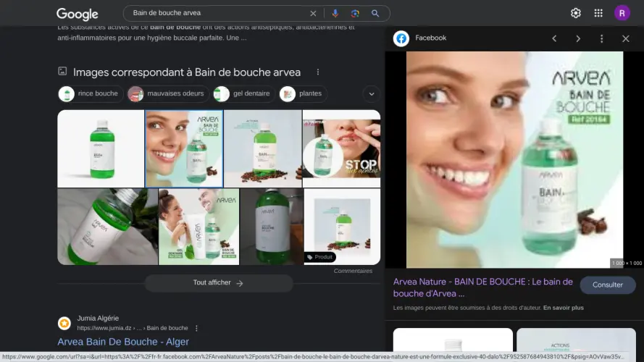Image resolution: width=644 pixels, height=362 pixels.
Task: Open the account avatar labeled R
Action: click(x=622, y=13)
